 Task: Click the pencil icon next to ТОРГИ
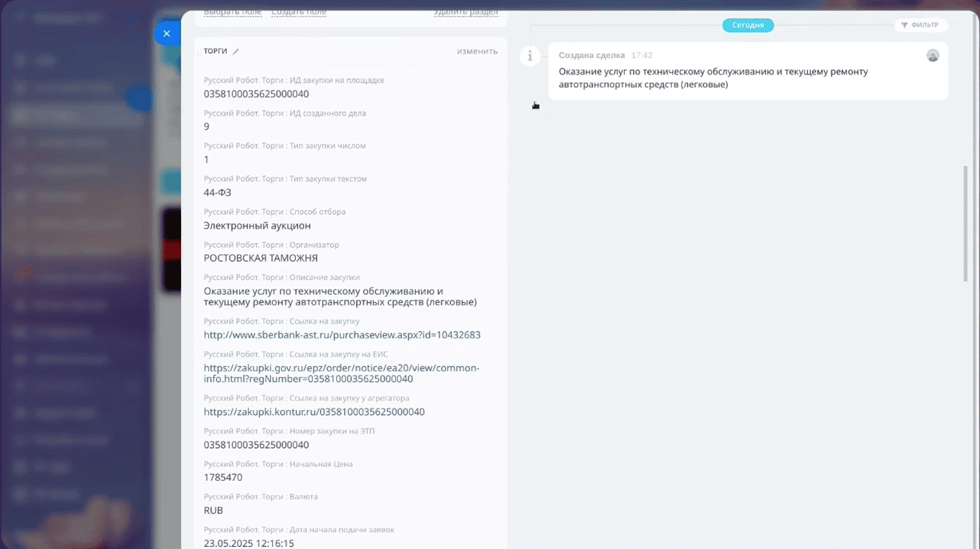click(236, 52)
